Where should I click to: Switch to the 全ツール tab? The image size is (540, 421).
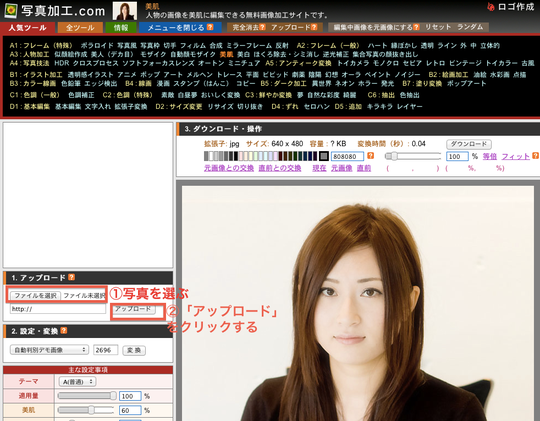tap(80, 28)
